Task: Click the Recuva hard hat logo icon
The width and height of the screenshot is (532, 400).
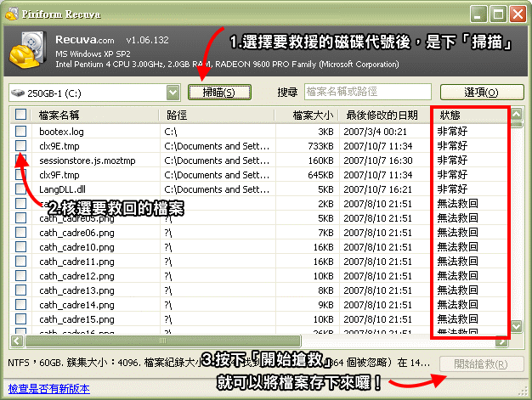Action: click(x=28, y=49)
